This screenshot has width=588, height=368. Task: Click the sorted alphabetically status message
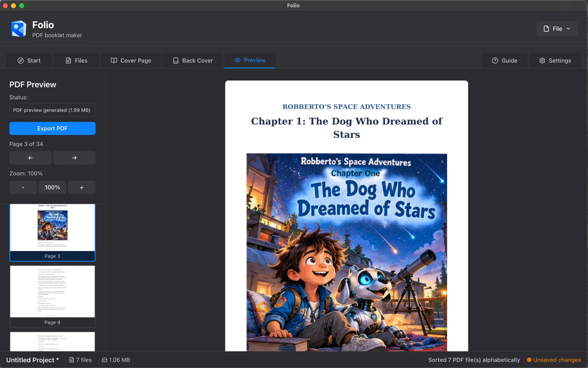474,360
